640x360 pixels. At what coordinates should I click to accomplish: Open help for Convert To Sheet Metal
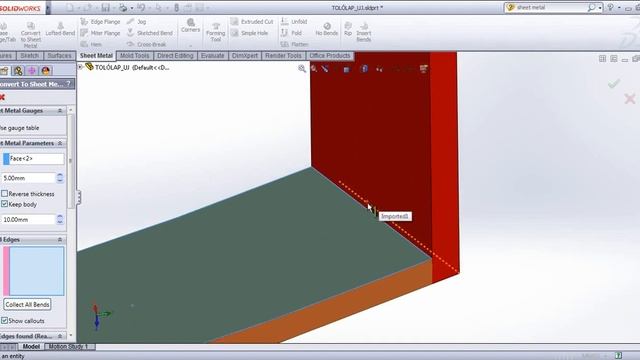(x=69, y=84)
